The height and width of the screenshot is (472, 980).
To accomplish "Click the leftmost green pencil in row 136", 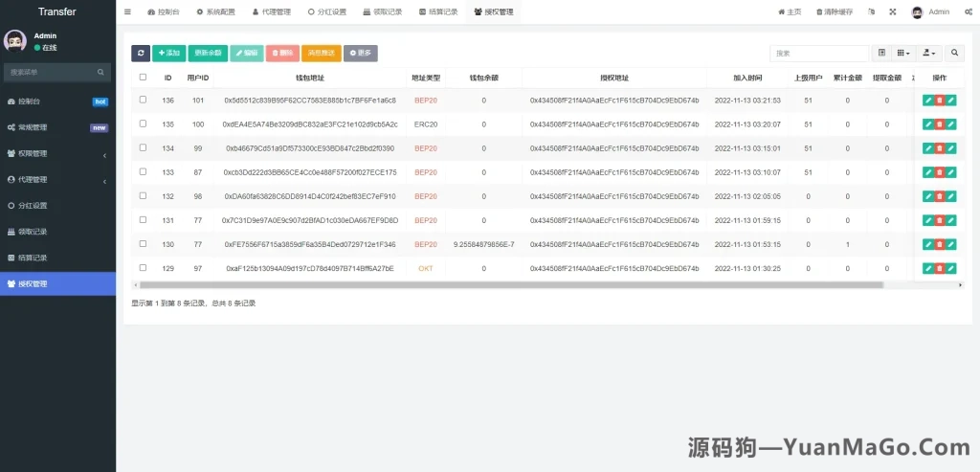I will [928, 100].
